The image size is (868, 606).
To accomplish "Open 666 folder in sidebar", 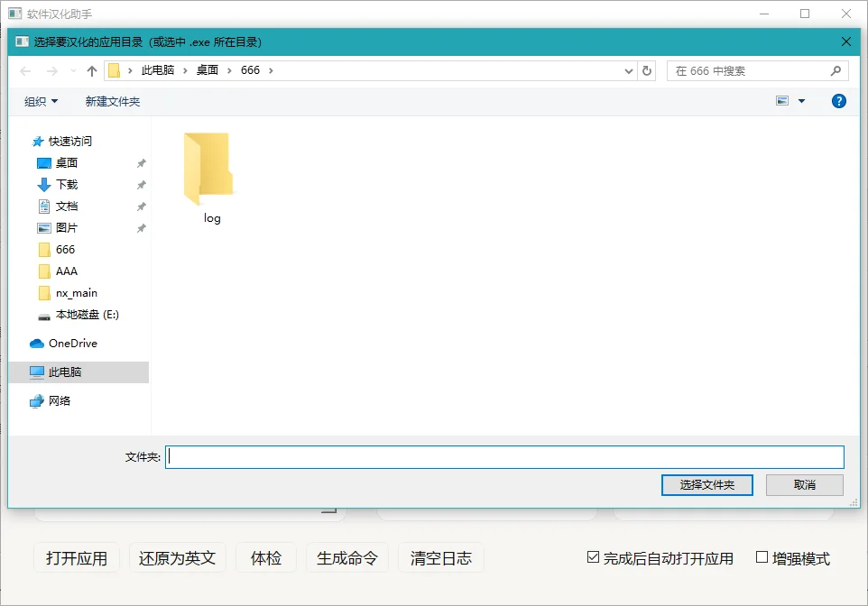I will [65, 250].
